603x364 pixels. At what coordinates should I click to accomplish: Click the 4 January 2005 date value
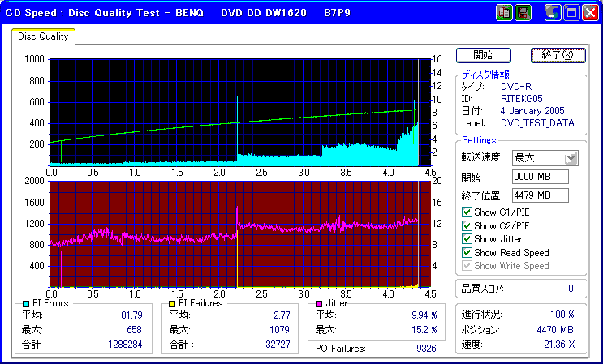point(532,111)
